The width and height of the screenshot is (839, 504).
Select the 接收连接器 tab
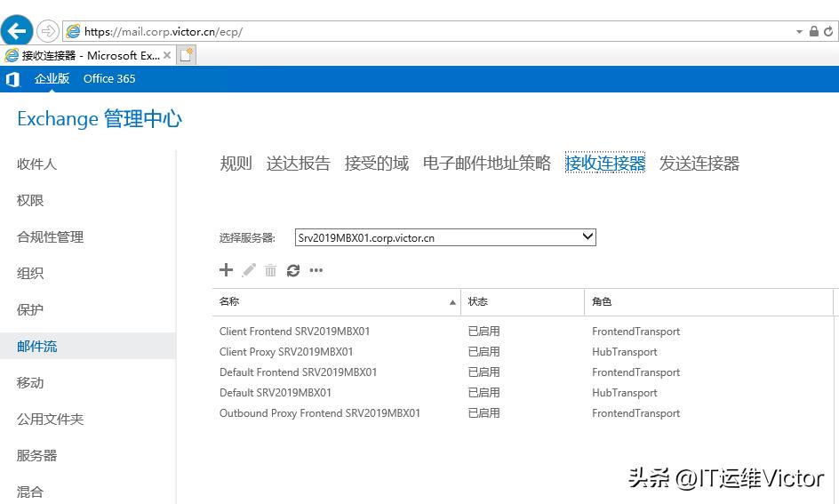click(x=605, y=164)
